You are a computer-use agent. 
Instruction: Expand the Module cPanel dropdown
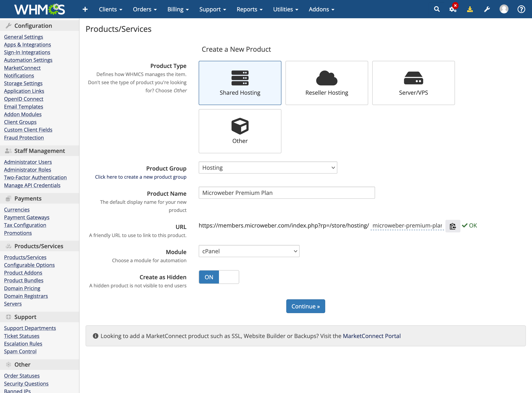(249, 251)
